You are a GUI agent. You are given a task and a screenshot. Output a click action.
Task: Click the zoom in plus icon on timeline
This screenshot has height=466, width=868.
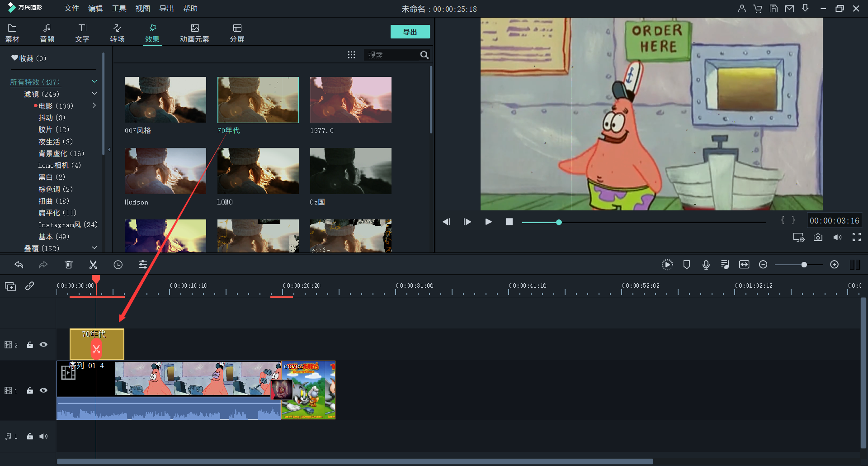click(834, 265)
